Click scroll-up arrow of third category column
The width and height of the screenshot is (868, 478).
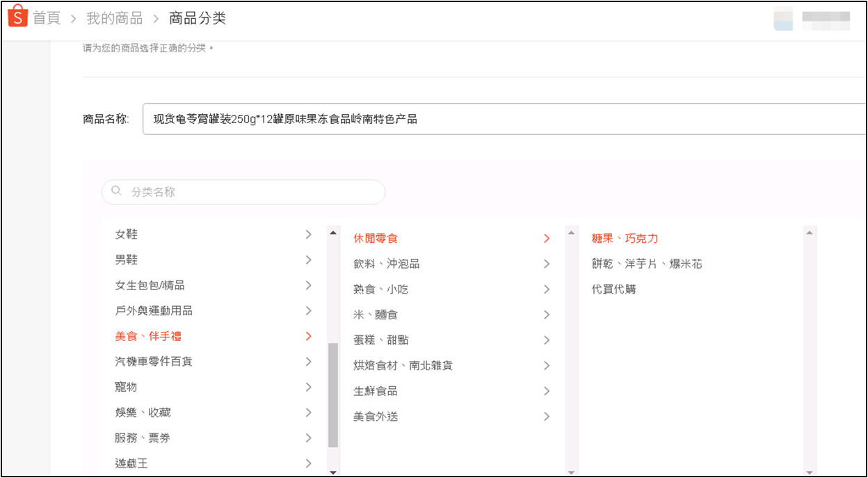click(809, 232)
